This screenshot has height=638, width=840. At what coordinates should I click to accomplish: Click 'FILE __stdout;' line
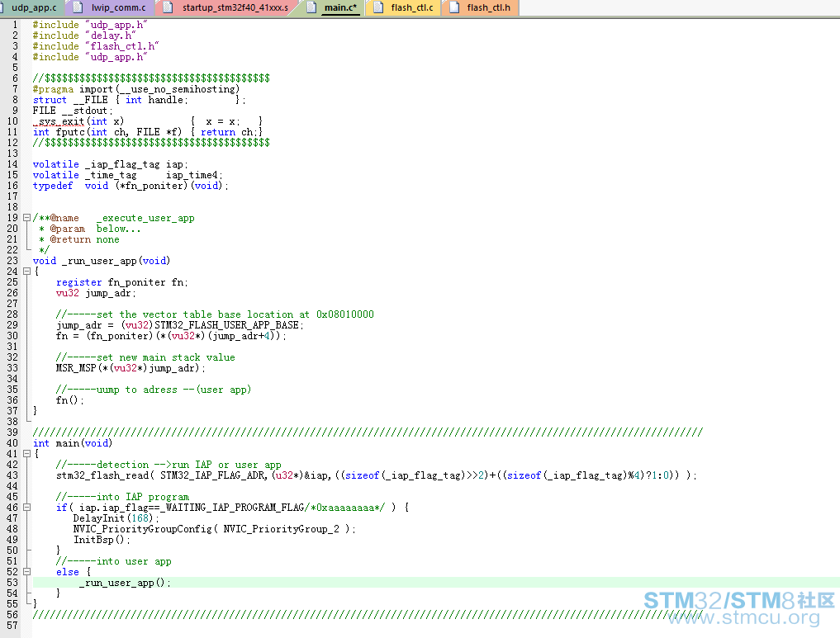[73, 111]
